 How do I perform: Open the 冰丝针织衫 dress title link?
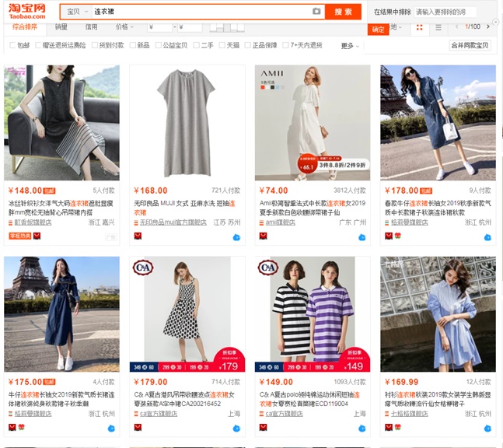pyautogui.click(x=61, y=208)
